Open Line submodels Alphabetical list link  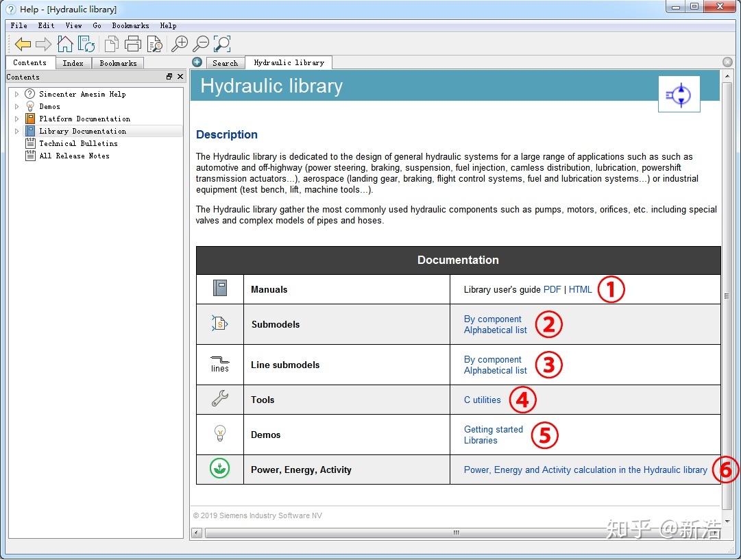coord(496,371)
